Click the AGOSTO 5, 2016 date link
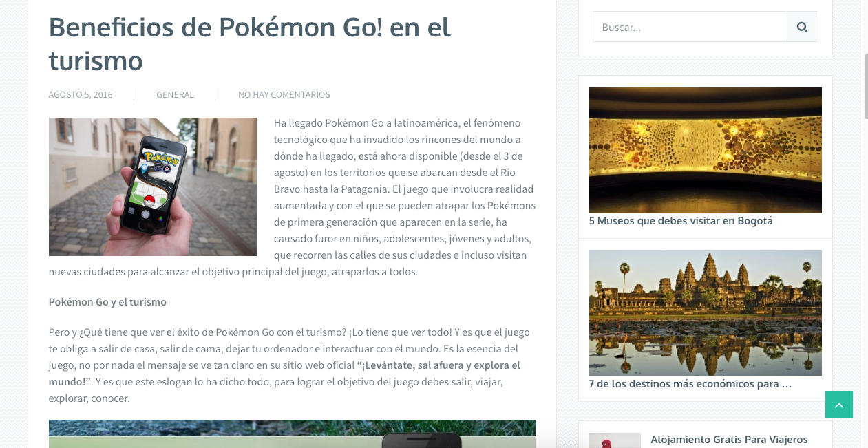Screen dimensions: 868x448 [81, 94]
